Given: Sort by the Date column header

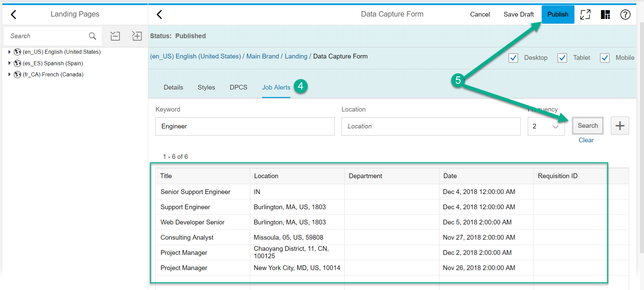Looking at the screenshot, I should click(x=486, y=176).
